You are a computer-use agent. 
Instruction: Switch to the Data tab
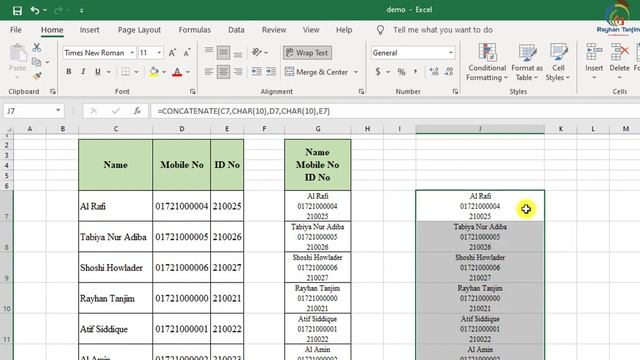(x=236, y=30)
